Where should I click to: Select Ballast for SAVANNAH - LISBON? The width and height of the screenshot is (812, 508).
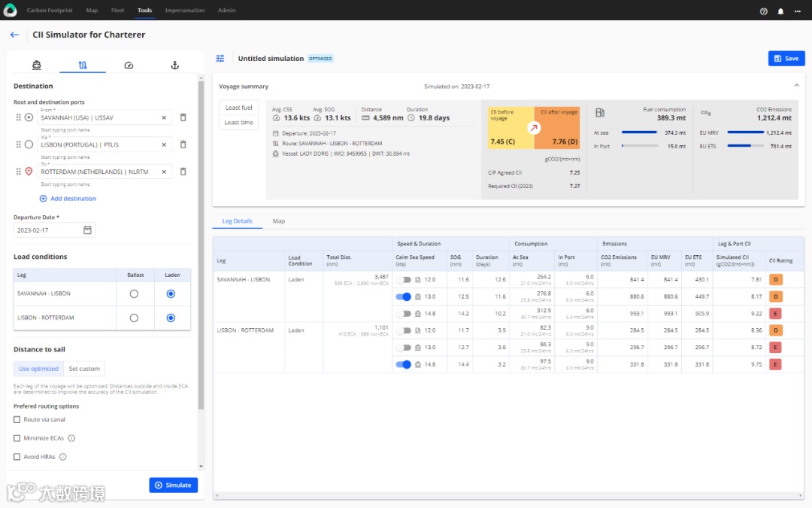tap(134, 294)
